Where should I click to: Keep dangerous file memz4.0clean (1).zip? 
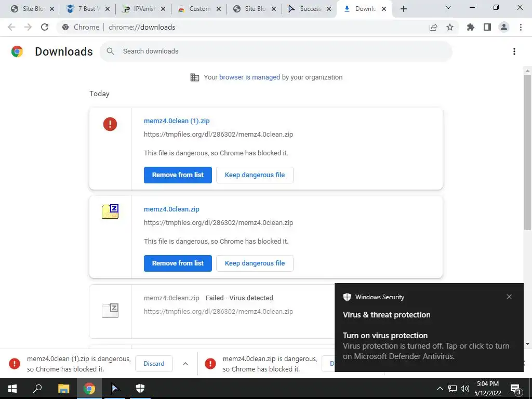[x=255, y=175]
